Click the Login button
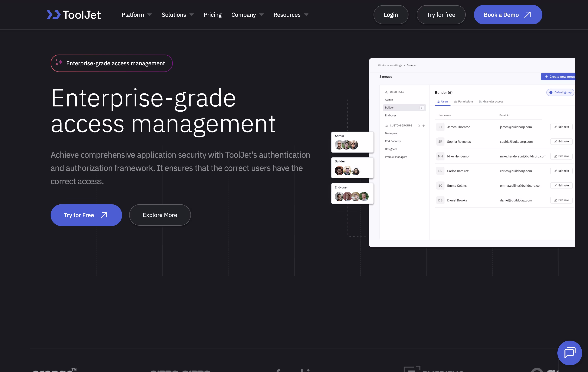The width and height of the screenshot is (588, 372). click(391, 15)
